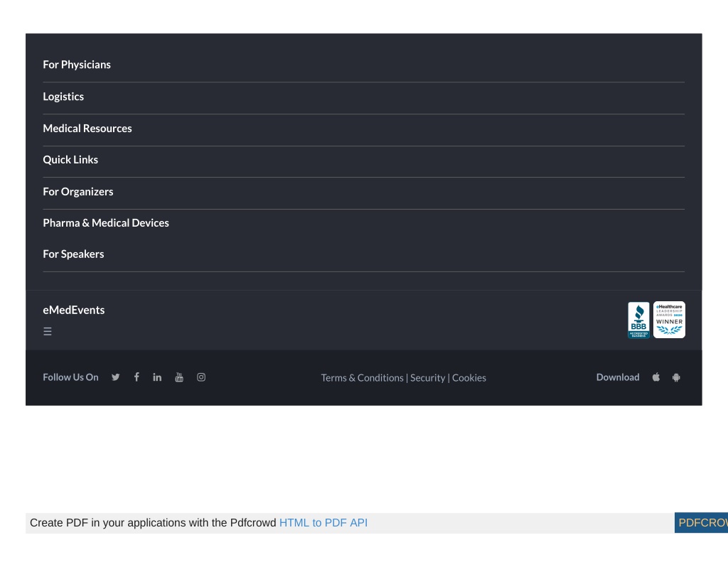This screenshot has height=562, width=728.
Task: Download the Android app
Action: click(x=677, y=377)
